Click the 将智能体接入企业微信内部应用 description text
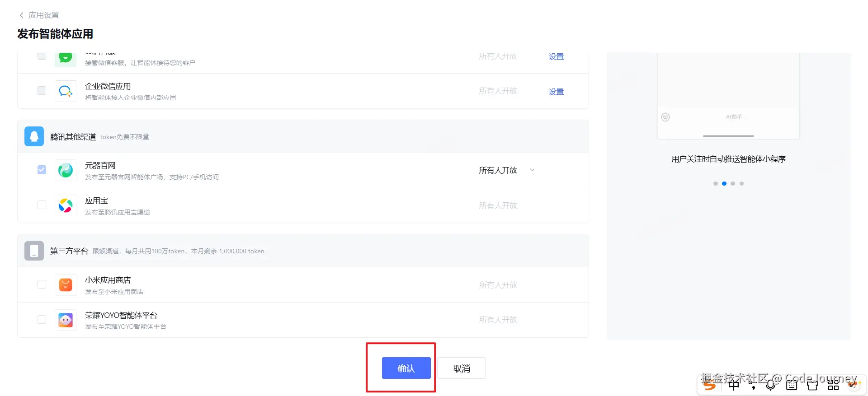 [x=131, y=98]
